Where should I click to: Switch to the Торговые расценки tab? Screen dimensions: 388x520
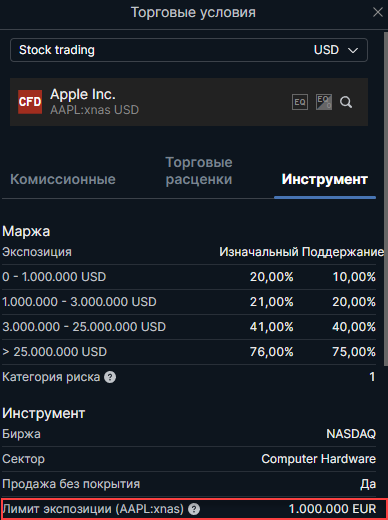point(199,171)
